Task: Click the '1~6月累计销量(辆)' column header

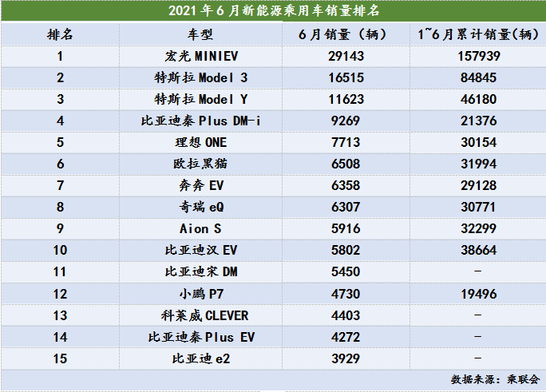Action: 478,34
